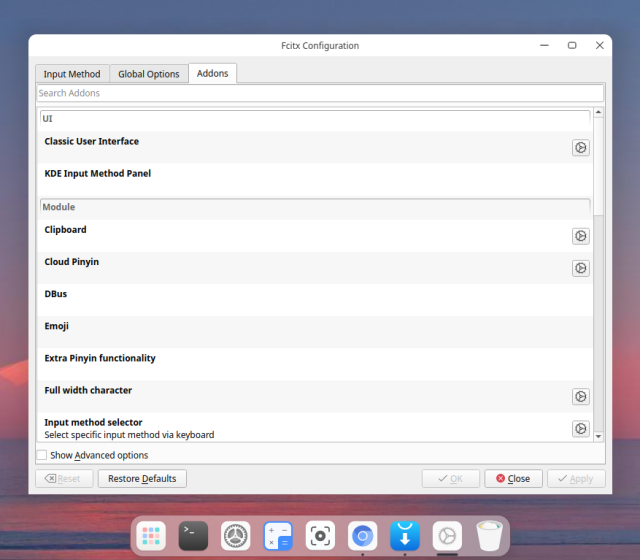Screen dimensions: 640x560
Task: Open the Calculator in the dock
Action: click(278, 536)
